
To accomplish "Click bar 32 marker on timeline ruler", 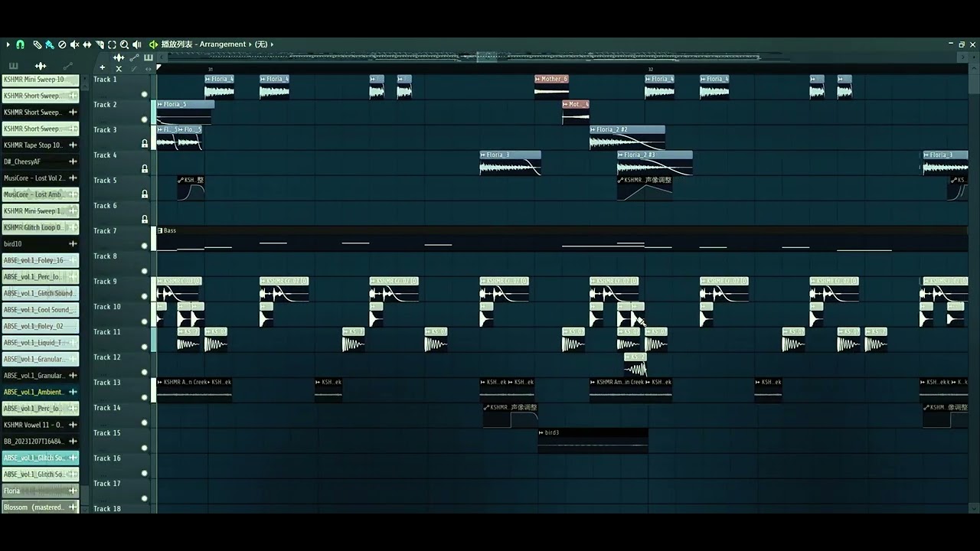I will click(x=651, y=69).
